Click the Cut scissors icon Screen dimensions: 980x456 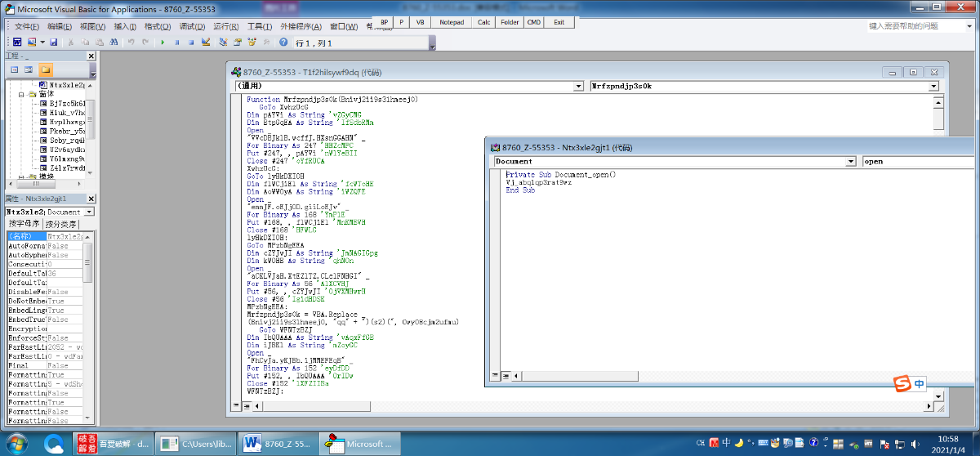71,42
